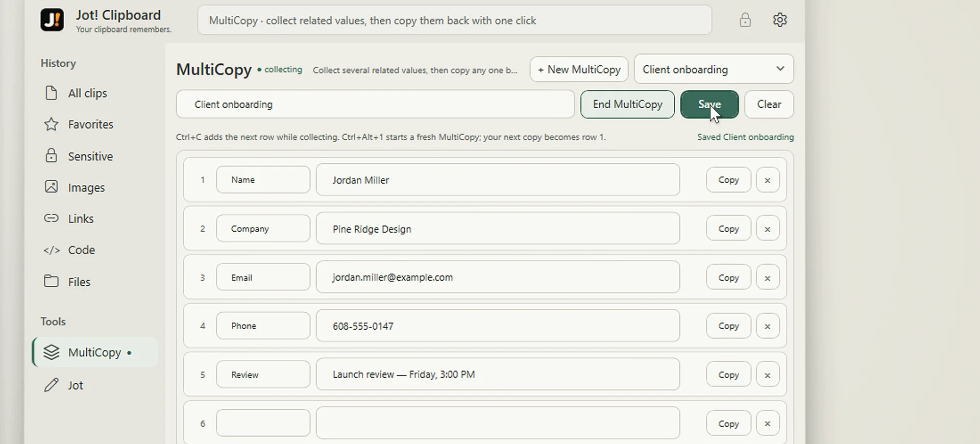Click the MultiCopy name field Client onboarding
Screen dimensions: 980x444
click(x=376, y=105)
